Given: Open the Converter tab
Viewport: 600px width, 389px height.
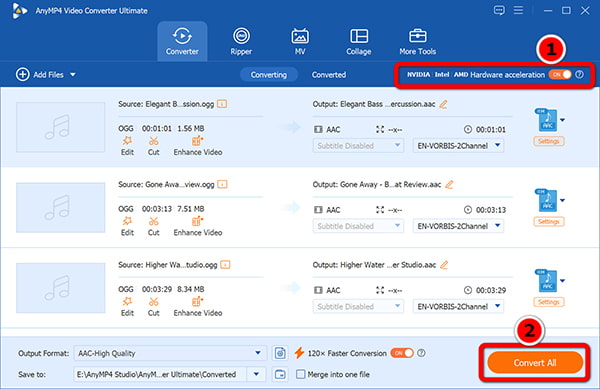Looking at the screenshot, I should point(182,41).
